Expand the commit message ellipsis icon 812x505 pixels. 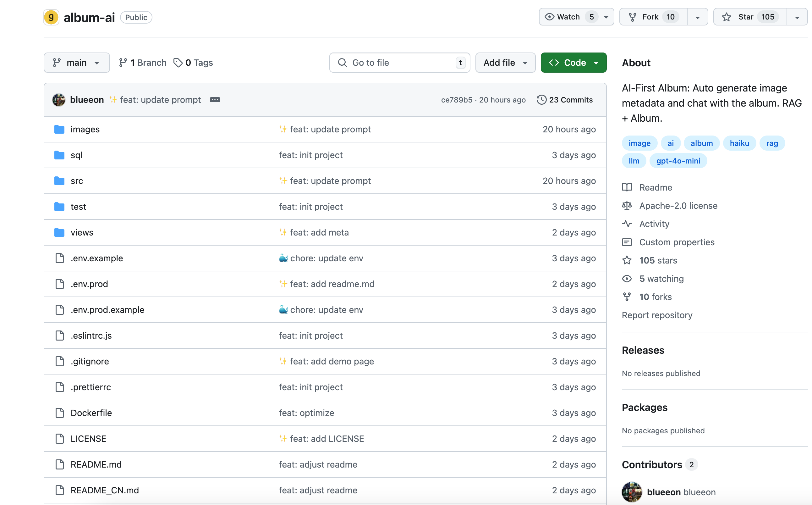[215, 100]
